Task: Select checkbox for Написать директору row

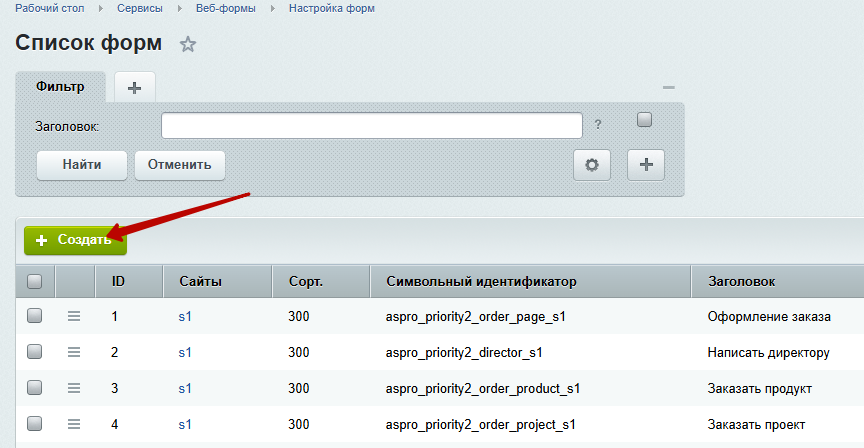Action: click(x=35, y=352)
